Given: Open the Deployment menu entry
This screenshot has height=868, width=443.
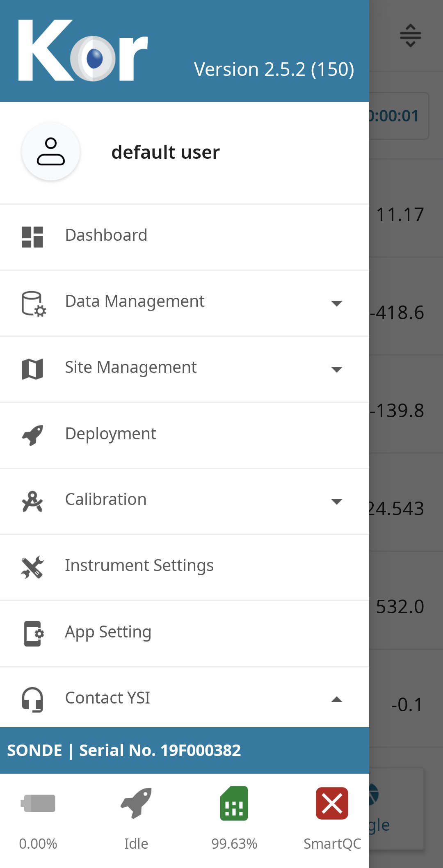Looking at the screenshot, I should pyautogui.click(x=110, y=434).
